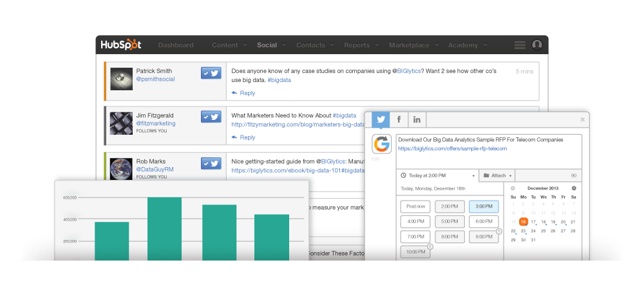Image resolution: width=644 pixels, height=296 pixels.
Task: Select December 17 on the calendar
Action: point(533,222)
